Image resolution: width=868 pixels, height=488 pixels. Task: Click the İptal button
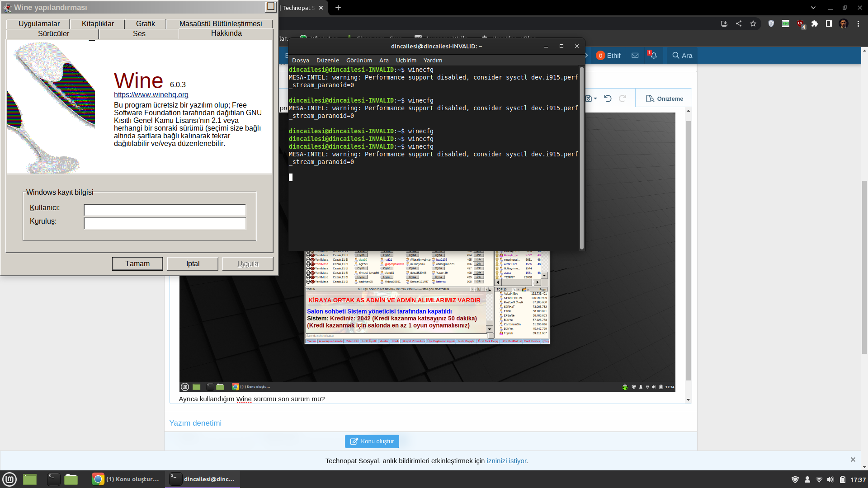[x=193, y=264]
